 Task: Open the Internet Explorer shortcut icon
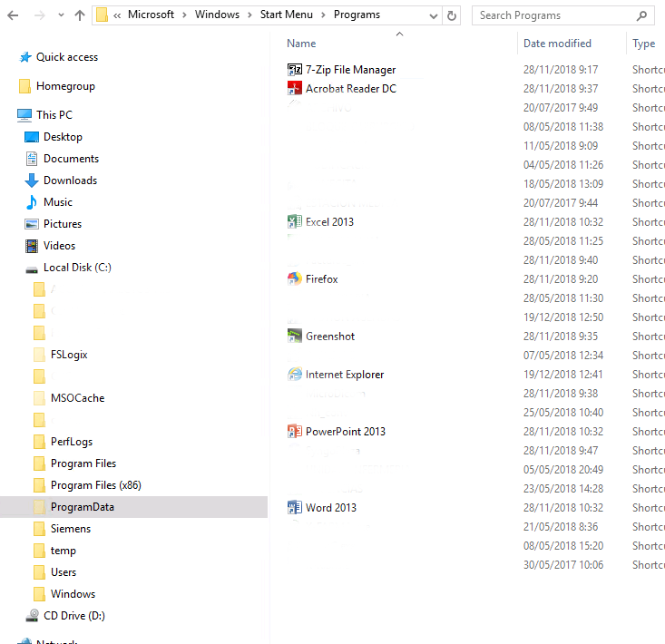295,375
